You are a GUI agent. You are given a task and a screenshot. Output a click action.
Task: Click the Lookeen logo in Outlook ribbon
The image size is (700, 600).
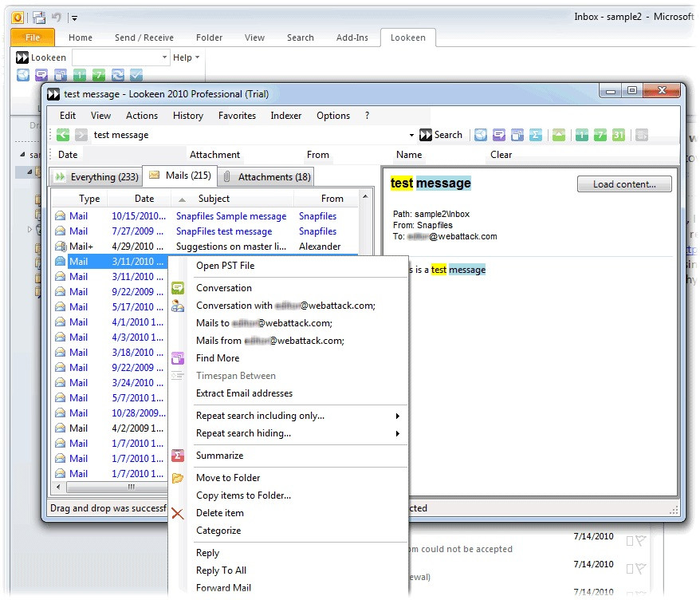22,57
